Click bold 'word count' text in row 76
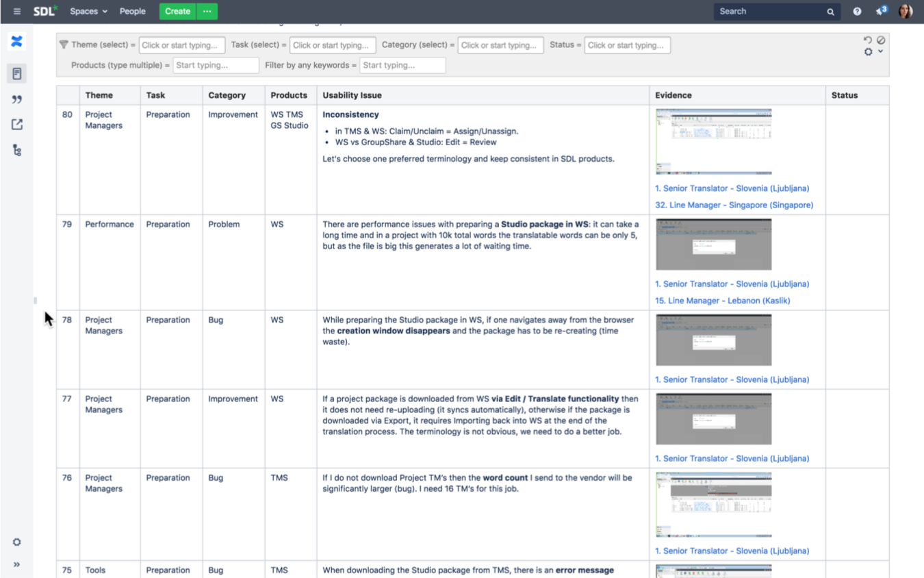The image size is (924, 578). tap(506, 478)
